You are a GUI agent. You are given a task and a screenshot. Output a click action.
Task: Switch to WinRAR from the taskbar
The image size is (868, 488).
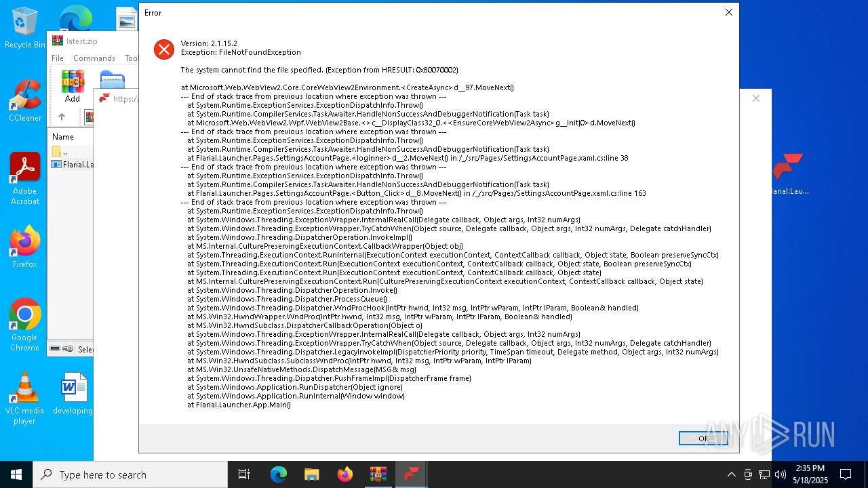tap(378, 474)
